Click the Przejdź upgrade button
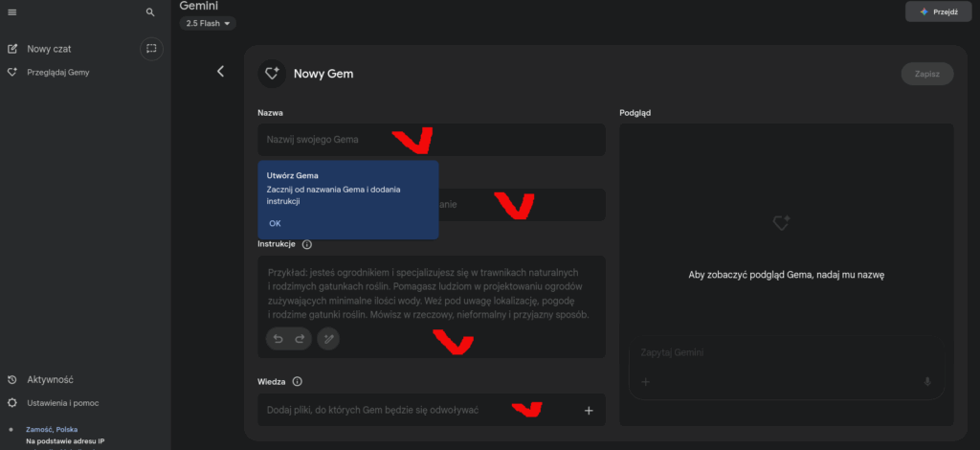The image size is (980, 450). point(937,11)
